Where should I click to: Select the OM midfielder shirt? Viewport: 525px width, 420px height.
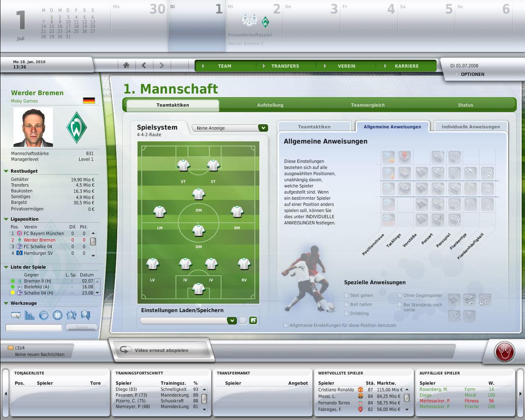tap(199, 194)
